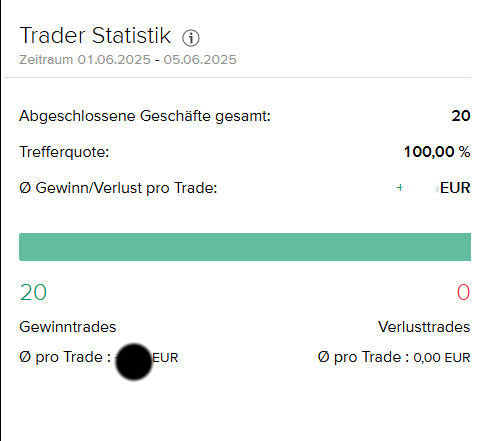Click the green win/loss progress bar
The width and height of the screenshot is (496, 441).
coord(245,247)
